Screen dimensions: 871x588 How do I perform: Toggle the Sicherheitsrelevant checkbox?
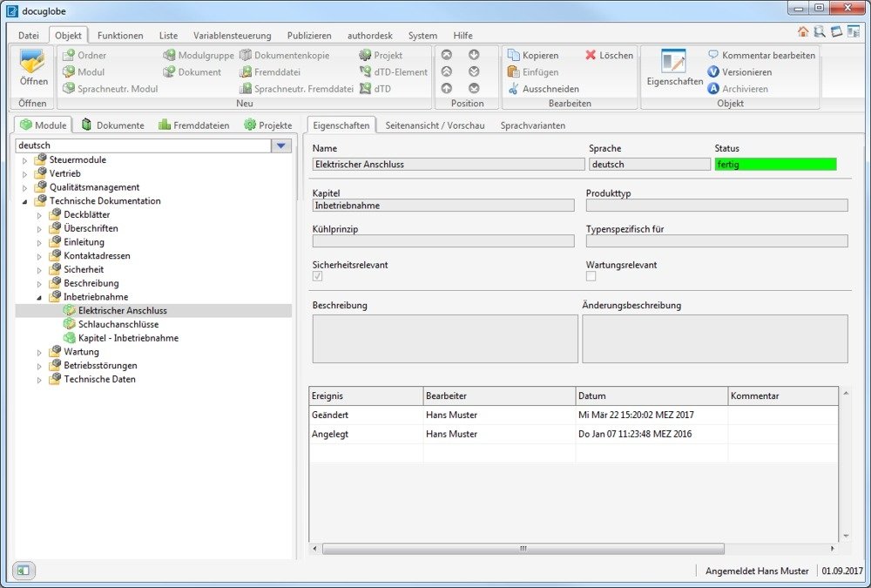(x=318, y=276)
